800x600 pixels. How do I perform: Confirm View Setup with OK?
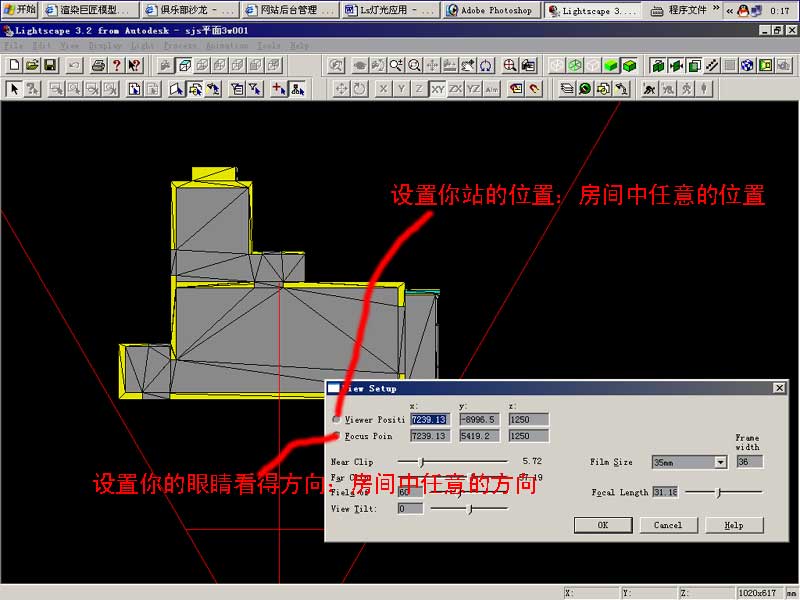click(x=603, y=525)
